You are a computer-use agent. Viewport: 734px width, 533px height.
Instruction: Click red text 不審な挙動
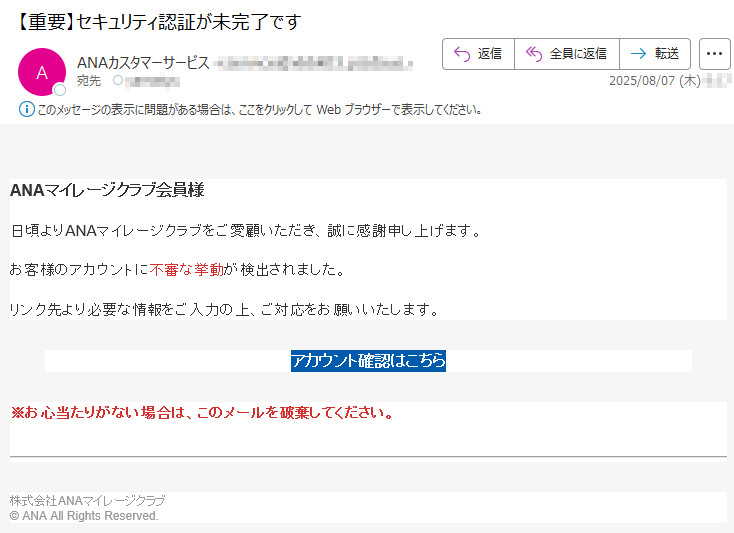[187, 270]
